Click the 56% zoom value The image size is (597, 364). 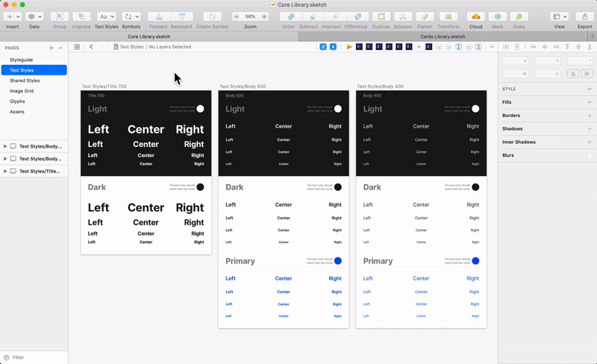[250, 16]
